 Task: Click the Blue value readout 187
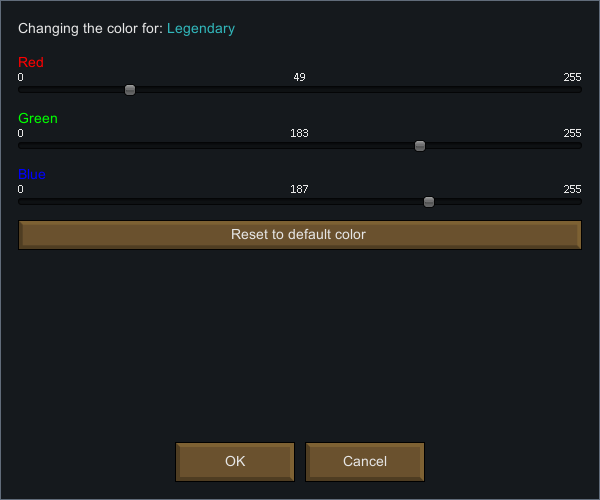[x=299, y=189]
